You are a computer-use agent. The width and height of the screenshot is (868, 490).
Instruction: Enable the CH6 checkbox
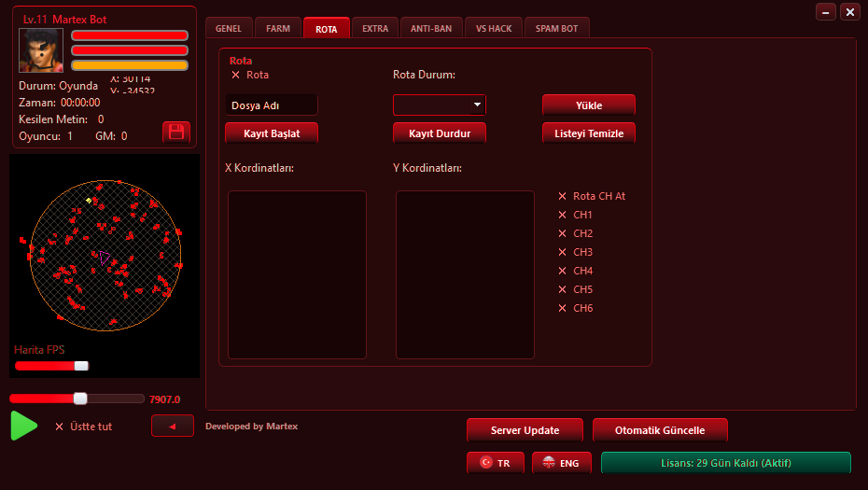coord(563,308)
